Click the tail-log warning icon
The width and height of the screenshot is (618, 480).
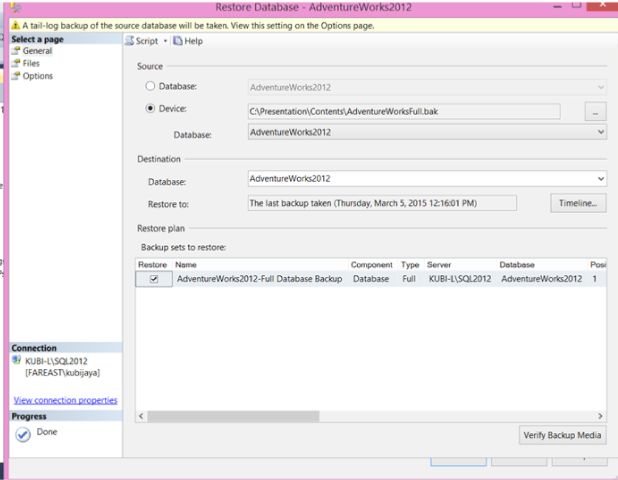(15, 26)
